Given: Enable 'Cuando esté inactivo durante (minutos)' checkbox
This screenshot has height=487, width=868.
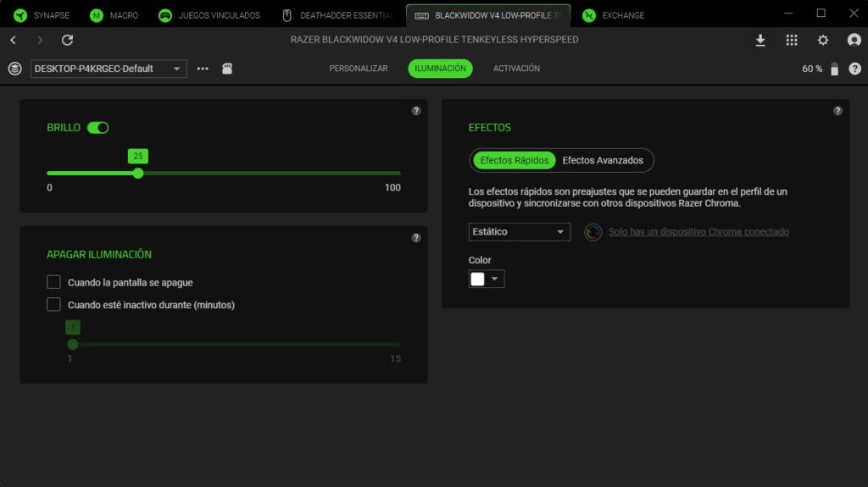Looking at the screenshot, I should [54, 305].
